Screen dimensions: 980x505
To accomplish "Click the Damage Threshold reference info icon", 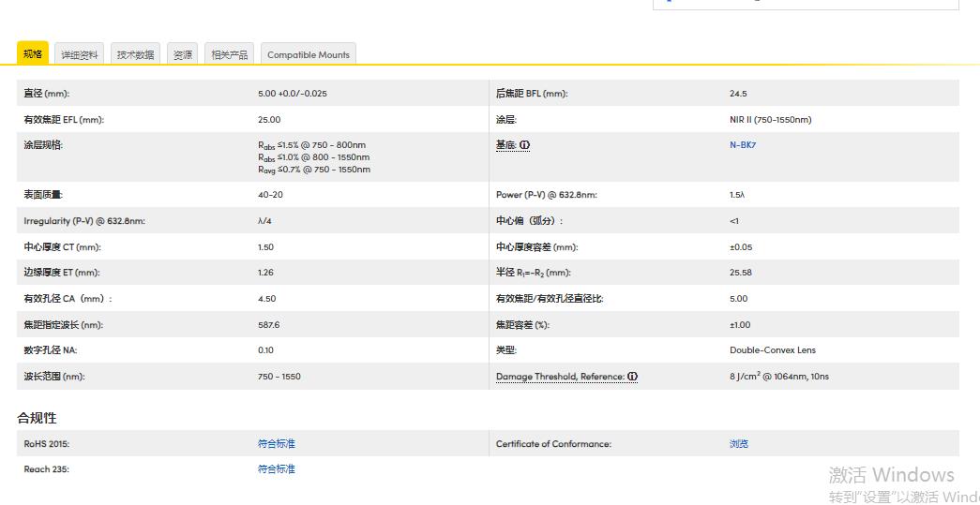I will coord(632,377).
